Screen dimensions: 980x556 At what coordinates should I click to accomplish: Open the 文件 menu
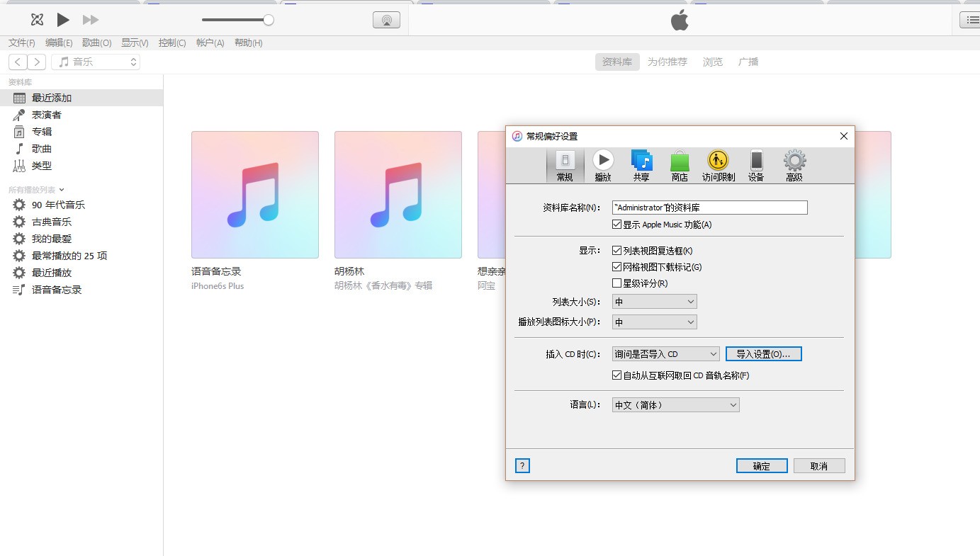21,42
